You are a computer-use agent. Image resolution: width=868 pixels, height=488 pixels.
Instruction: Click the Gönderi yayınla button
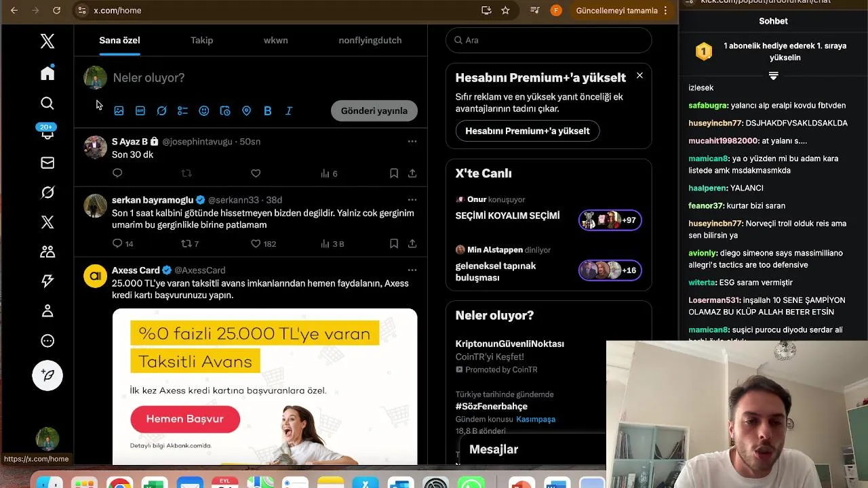coord(374,110)
